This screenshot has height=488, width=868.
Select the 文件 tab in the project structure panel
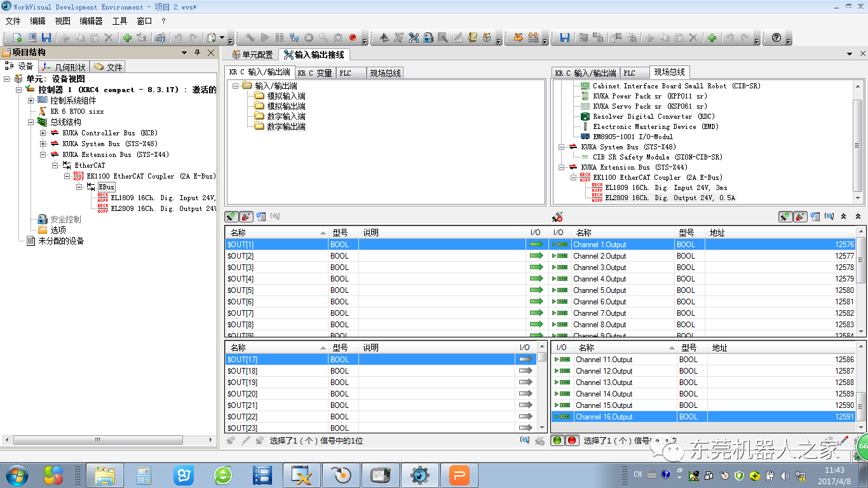(109, 67)
